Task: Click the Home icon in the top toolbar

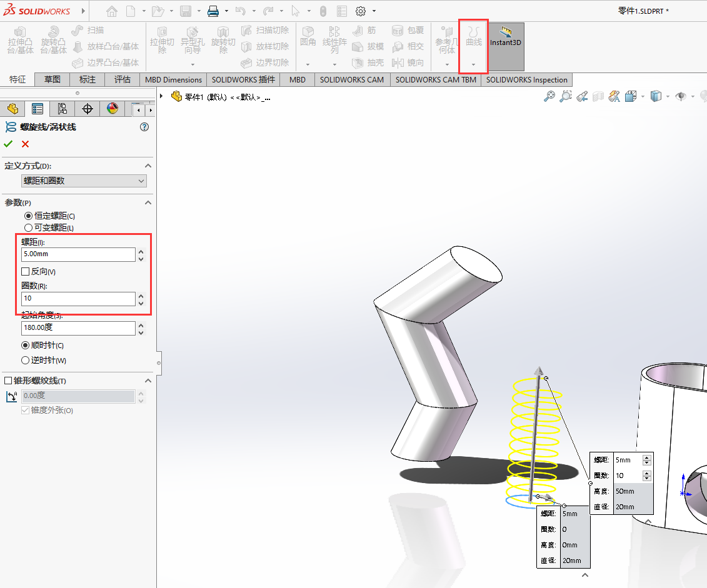Action: point(112,11)
